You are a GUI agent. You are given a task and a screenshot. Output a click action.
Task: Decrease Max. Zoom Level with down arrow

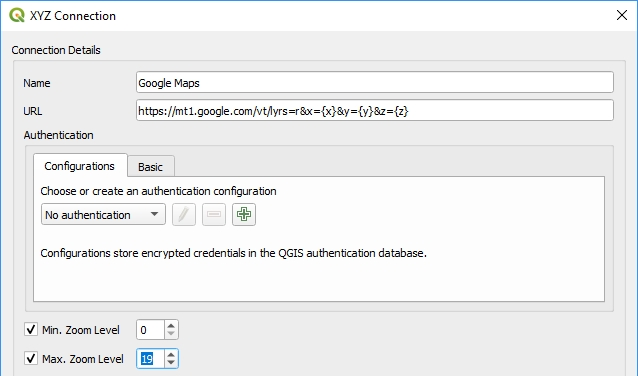171,363
